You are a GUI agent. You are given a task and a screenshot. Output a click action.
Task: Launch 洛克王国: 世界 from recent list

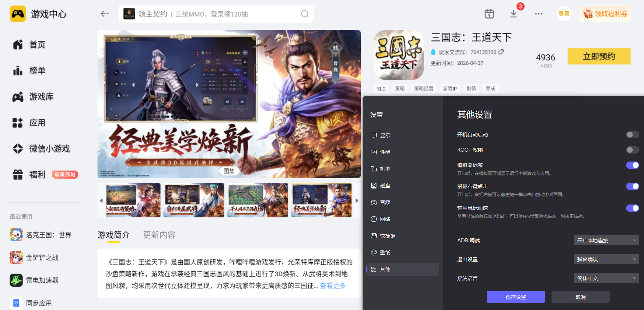(41, 235)
